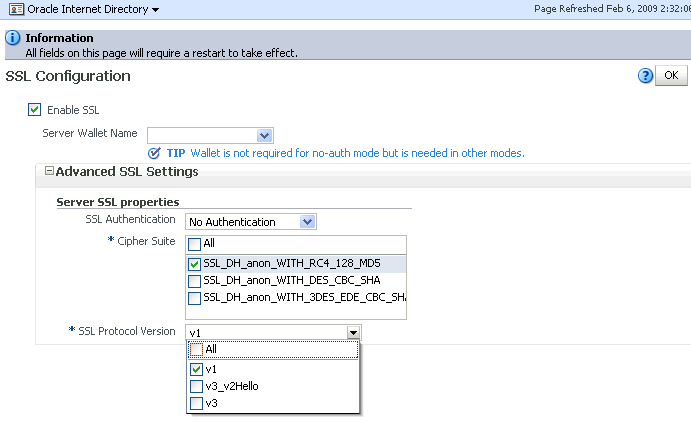The width and height of the screenshot is (691, 422).
Task: Click the Information circle icon
Action: coord(13,38)
